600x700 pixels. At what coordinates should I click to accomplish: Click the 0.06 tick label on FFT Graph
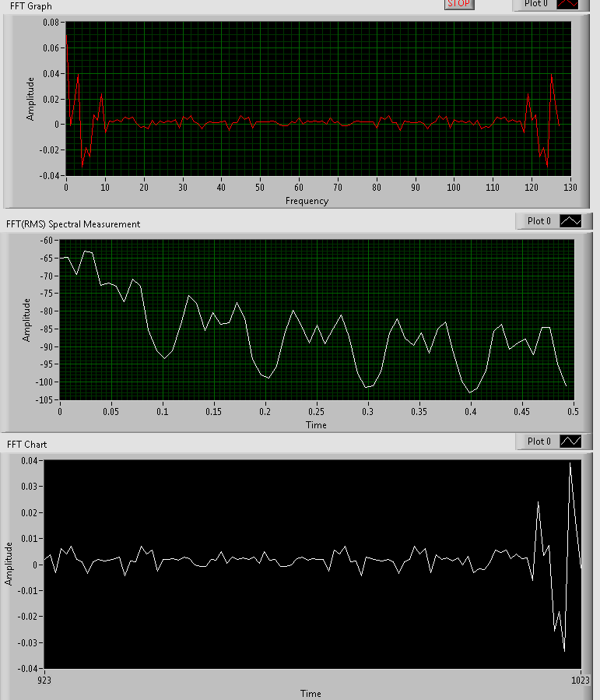[x=51, y=48]
